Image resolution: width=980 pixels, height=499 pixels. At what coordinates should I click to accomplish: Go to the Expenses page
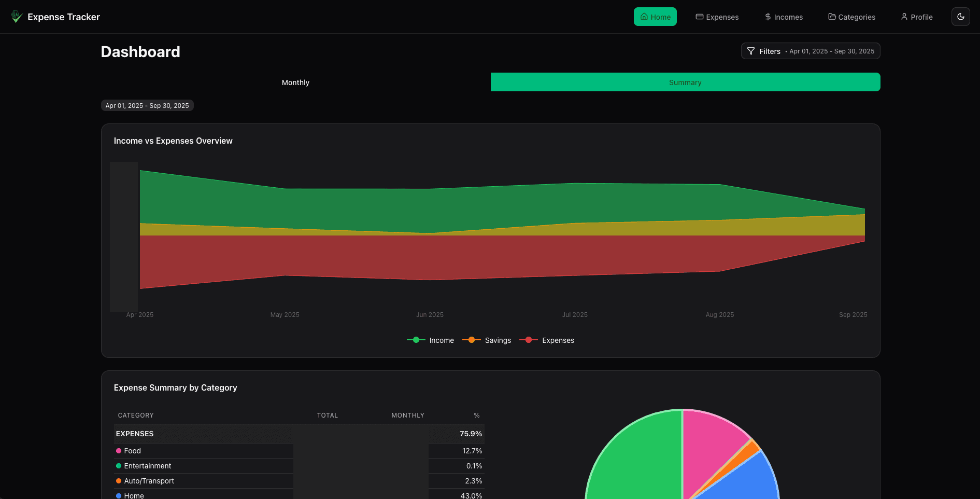click(717, 17)
